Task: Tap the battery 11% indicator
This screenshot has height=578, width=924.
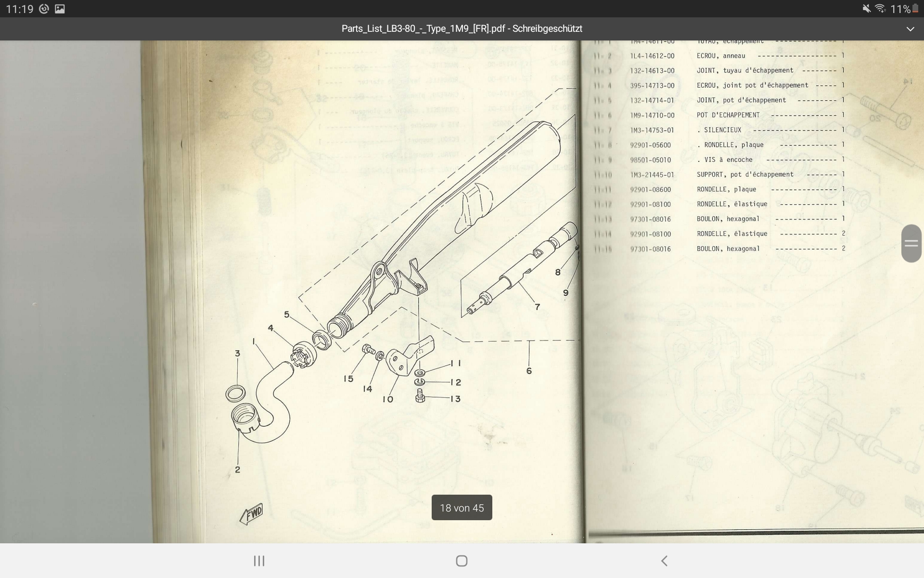Action: pyautogui.click(x=904, y=9)
